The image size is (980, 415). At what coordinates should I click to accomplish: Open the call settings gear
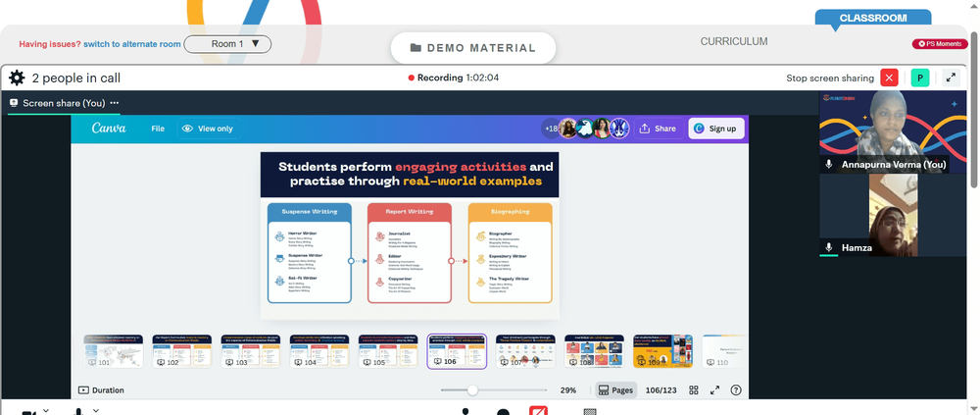pos(17,78)
